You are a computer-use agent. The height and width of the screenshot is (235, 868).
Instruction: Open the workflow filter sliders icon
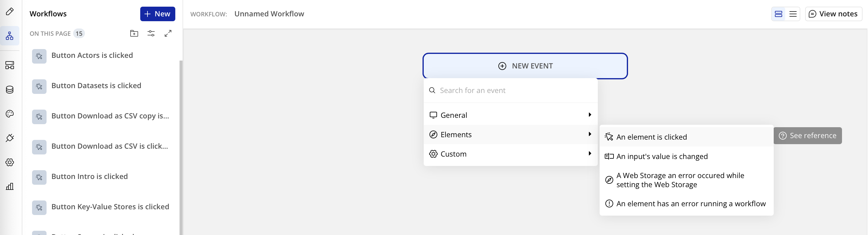(151, 33)
